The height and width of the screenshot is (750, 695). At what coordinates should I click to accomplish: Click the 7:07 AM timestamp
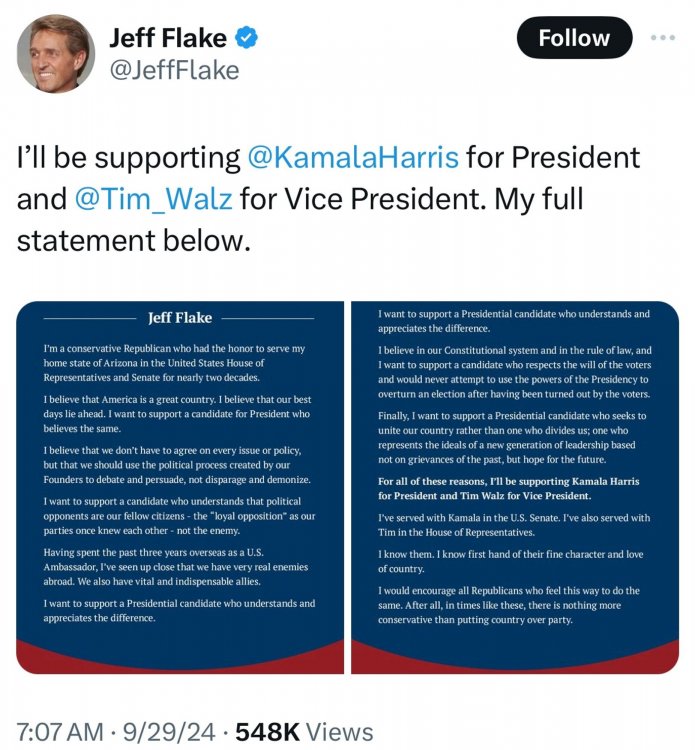click(x=60, y=731)
